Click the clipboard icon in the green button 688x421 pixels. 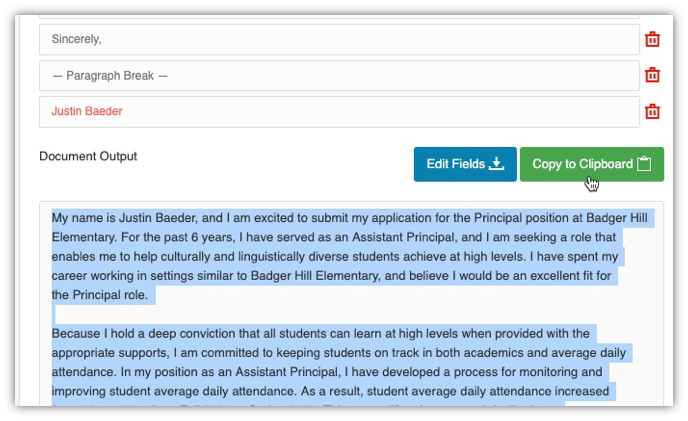pyautogui.click(x=644, y=164)
